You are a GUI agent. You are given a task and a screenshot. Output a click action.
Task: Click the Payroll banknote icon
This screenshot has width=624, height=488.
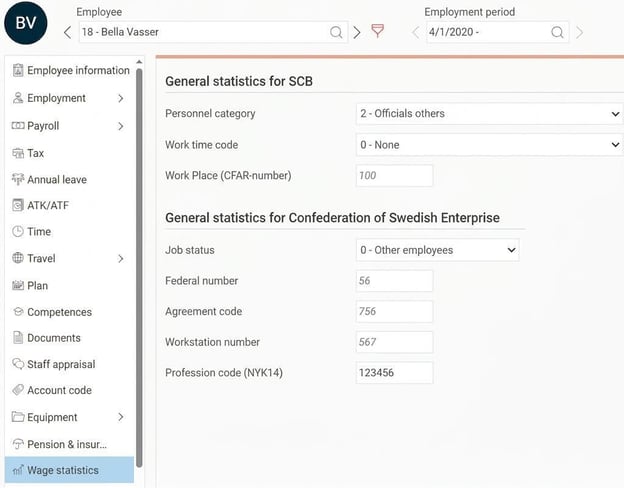(18, 126)
